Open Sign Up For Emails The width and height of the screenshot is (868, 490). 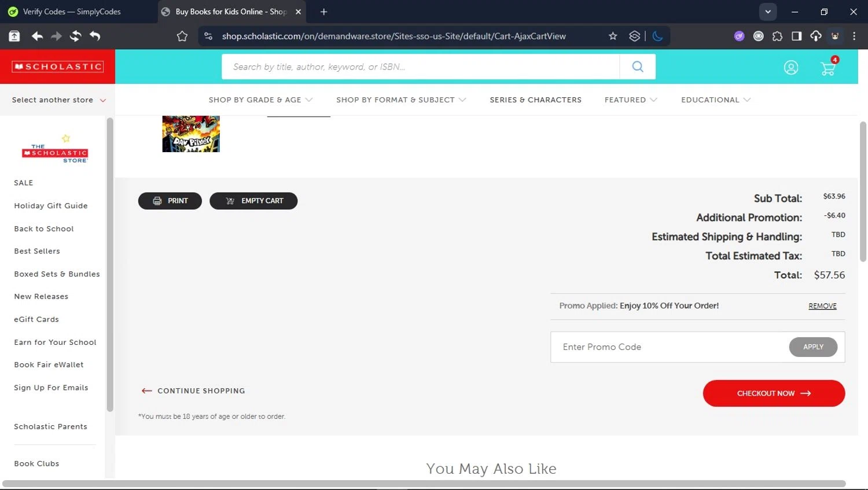tap(51, 388)
